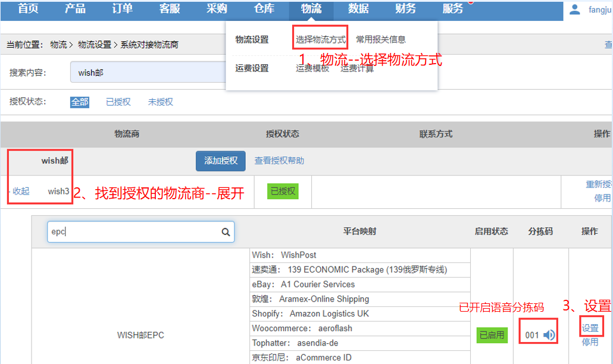Screen dimensions: 613x364
Task: Click the 物流设置 breadcrumb link
Action: click(95, 45)
